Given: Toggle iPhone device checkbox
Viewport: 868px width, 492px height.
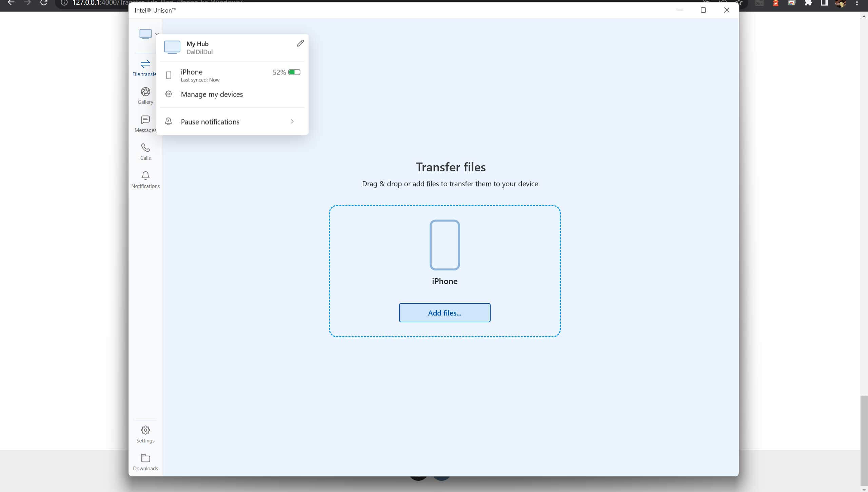Looking at the screenshot, I should [169, 75].
